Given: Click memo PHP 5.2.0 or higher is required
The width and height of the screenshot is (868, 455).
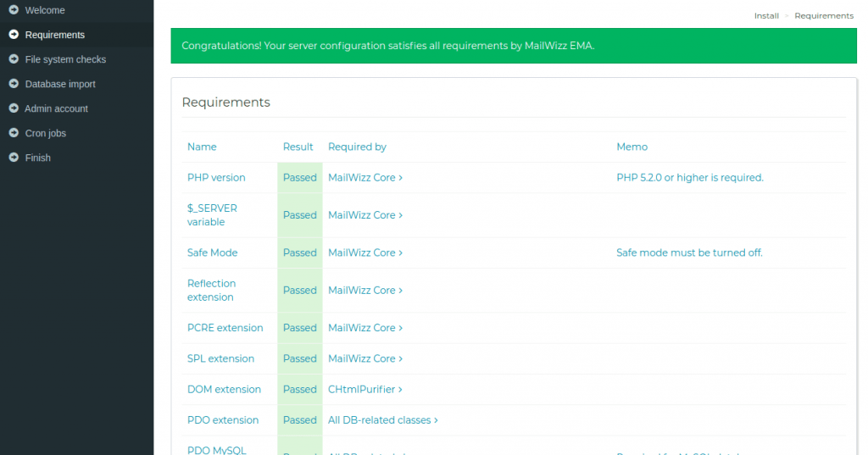Looking at the screenshot, I should [690, 178].
